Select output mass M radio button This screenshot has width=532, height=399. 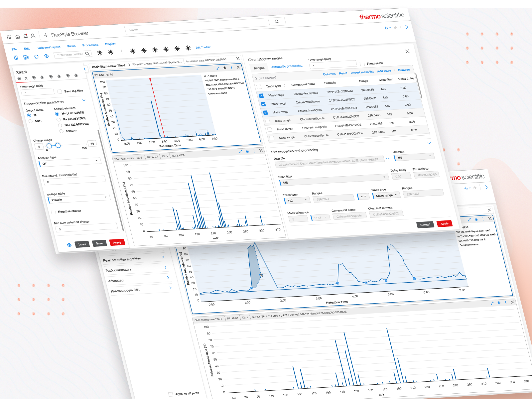tap(29, 115)
